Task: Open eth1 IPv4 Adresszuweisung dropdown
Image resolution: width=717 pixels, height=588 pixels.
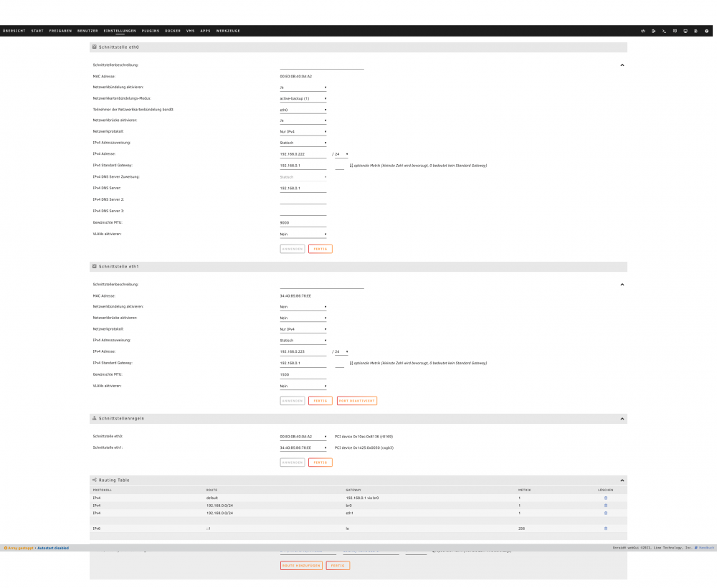Action: (x=303, y=340)
